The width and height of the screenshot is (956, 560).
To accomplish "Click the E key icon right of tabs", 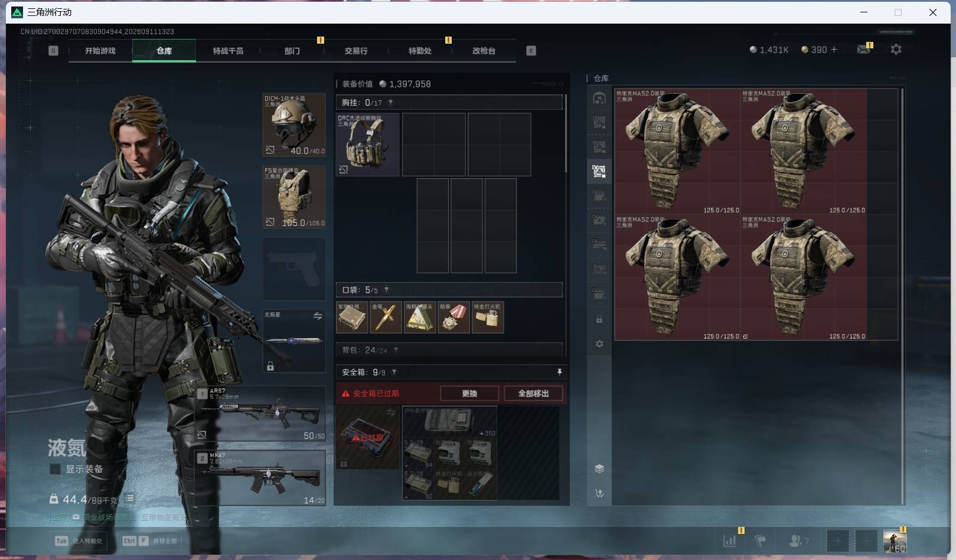I will [x=531, y=51].
